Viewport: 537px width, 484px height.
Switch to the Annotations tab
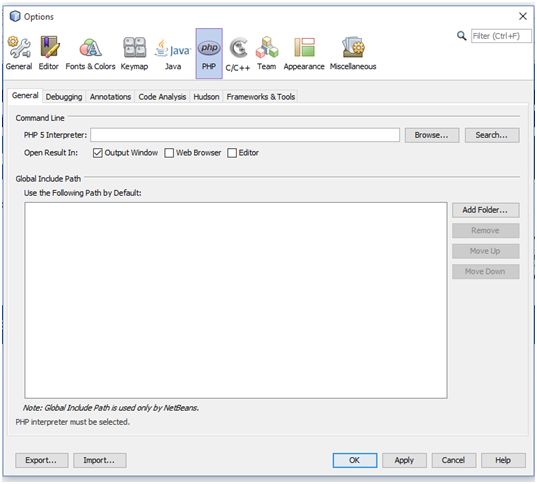tap(110, 97)
